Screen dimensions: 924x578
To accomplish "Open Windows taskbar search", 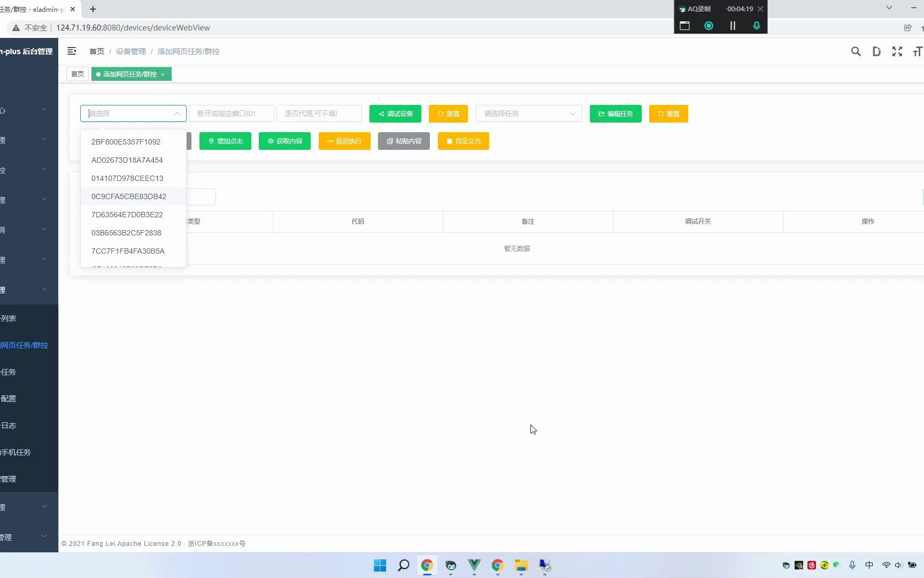I will [x=404, y=565].
